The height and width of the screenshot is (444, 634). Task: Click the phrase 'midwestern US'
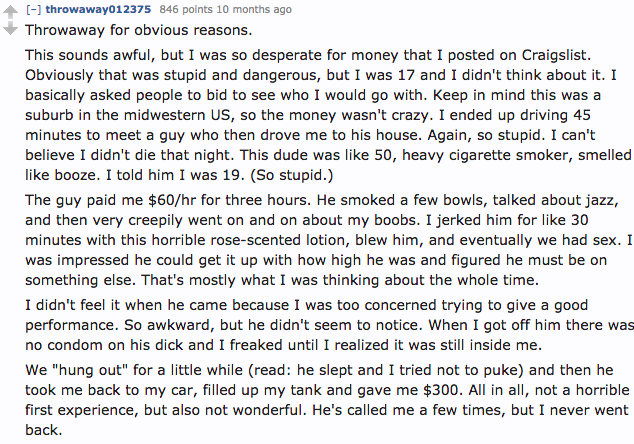coord(177,115)
